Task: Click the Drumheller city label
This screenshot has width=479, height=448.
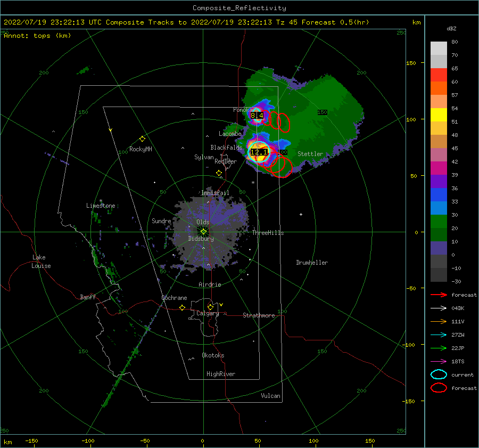Action: pyautogui.click(x=312, y=263)
